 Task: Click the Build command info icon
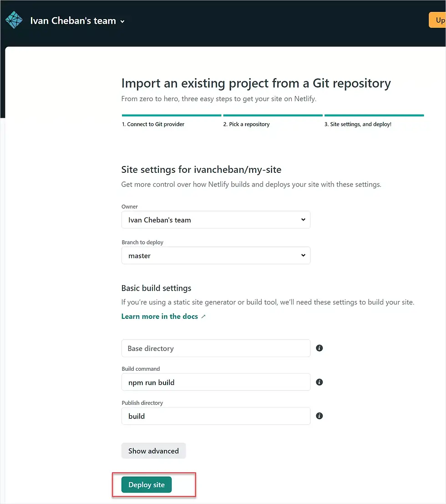coord(319,382)
